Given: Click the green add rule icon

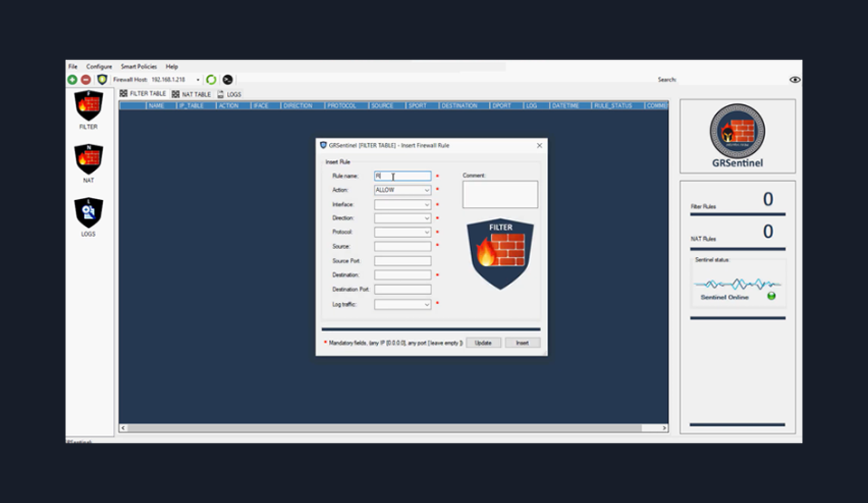Looking at the screenshot, I should pos(72,80).
